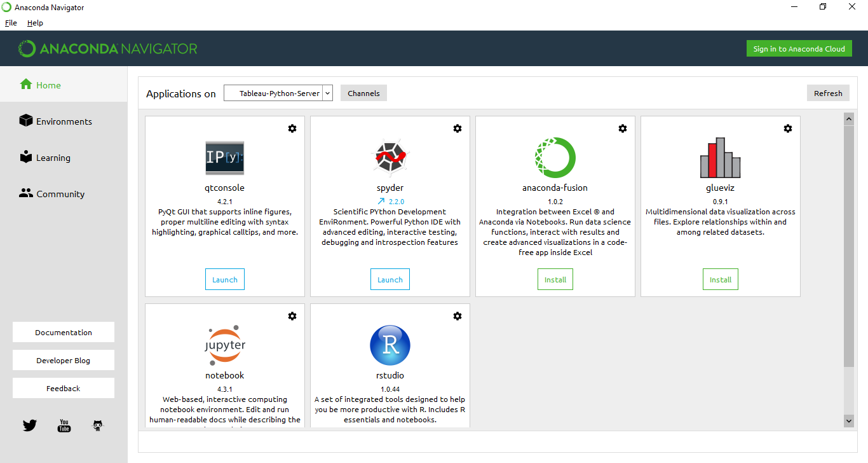Screen dimensions: 868x463
Task: Click the notebook version 4.3.1 text
Action: (x=225, y=389)
